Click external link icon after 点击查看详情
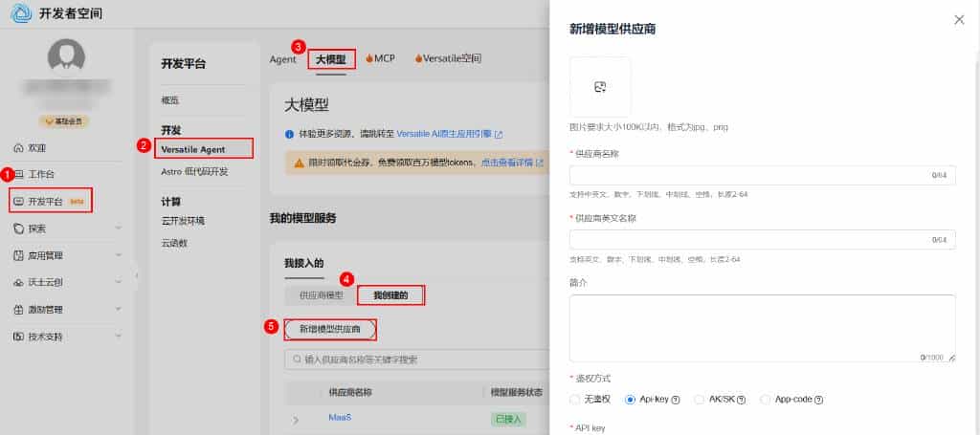 click(x=540, y=163)
